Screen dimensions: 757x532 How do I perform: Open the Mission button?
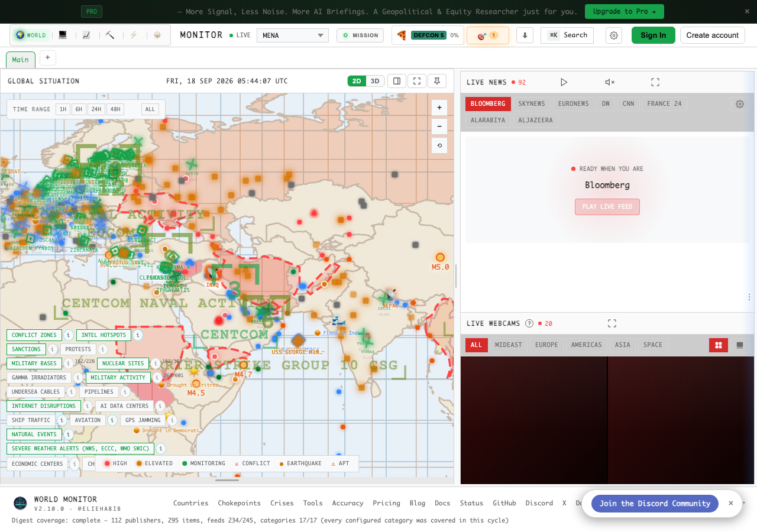point(360,35)
